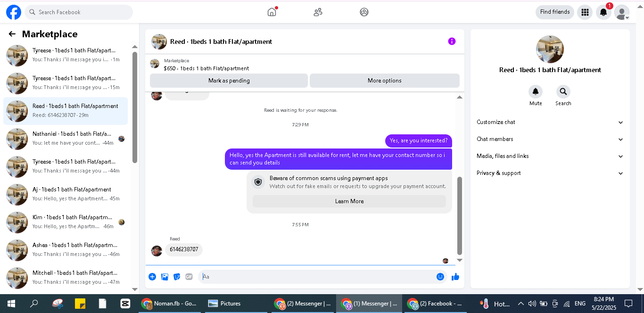Click Learn More on scam warning
Viewport: 644px width, 313px height.
[x=349, y=201]
